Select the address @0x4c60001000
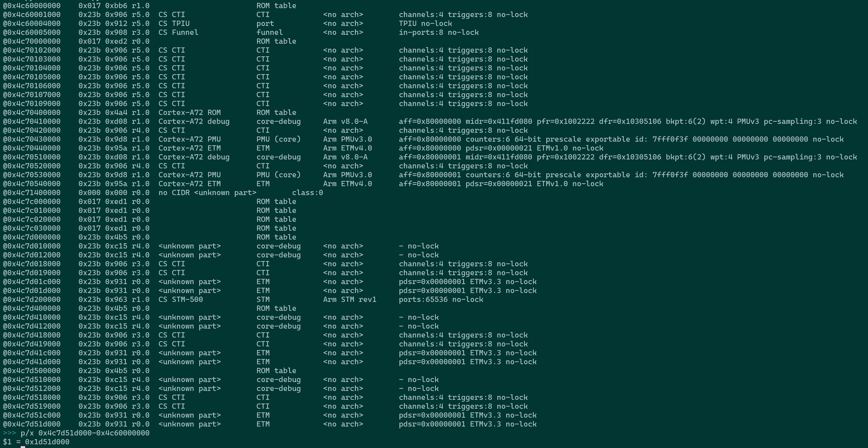 [x=32, y=14]
